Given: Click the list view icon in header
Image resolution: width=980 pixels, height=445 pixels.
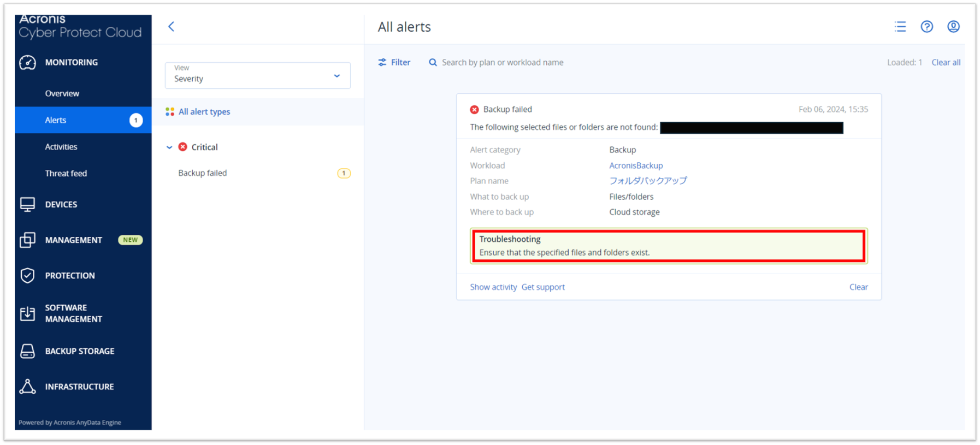Looking at the screenshot, I should [900, 27].
